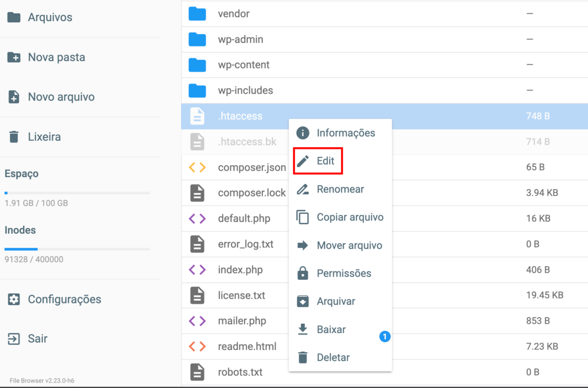The image size is (588, 388).
Task: Click the Configurações gear icon
Action: tap(14, 299)
